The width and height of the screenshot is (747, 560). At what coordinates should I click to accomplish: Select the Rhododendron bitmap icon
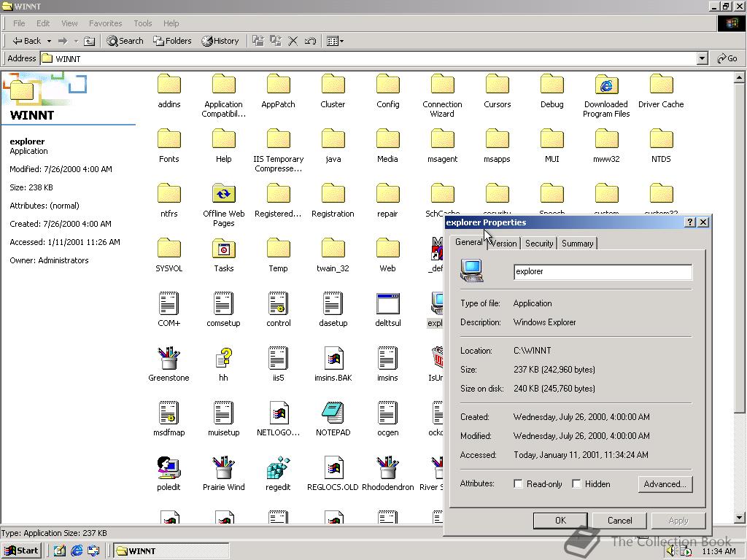(x=388, y=468)
